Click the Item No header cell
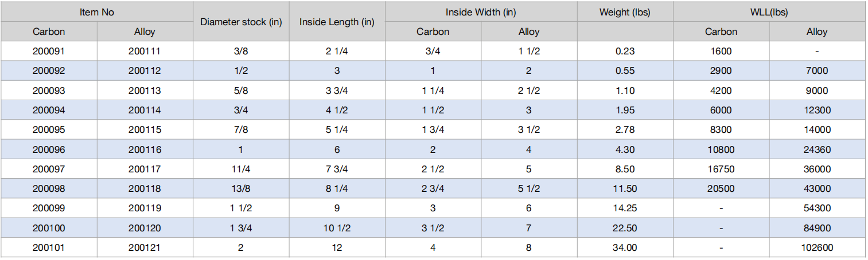 (x=96, y=12)
